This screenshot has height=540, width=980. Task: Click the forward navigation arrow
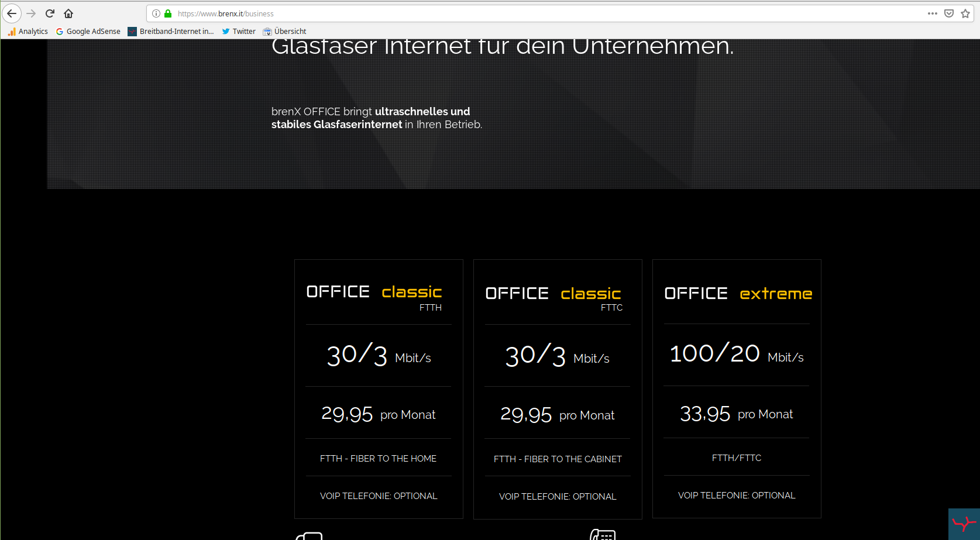click(31, 13)
